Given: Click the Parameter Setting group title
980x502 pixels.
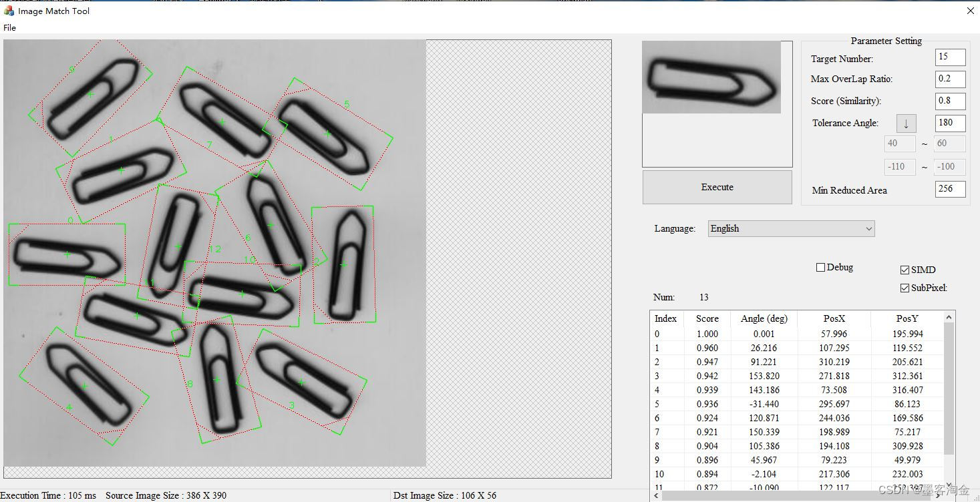Looking at the screenshot, I should [886, 41].
